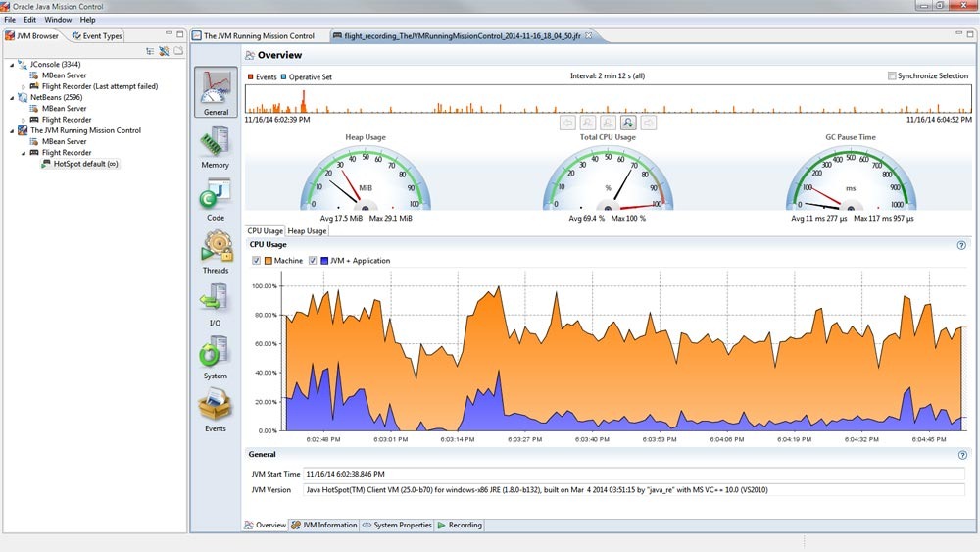Collapse the Flight Recorder containing HotSpot default

coord(24,153)
